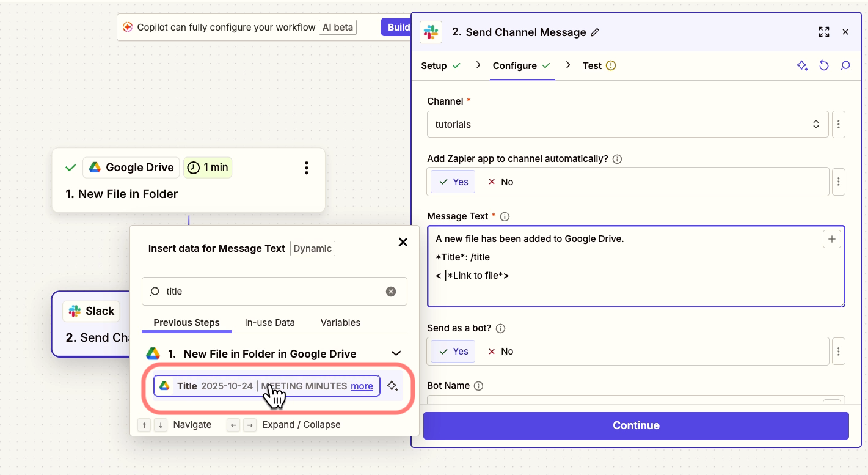Open the Setup tab
Viewport: 868px width, 475px height.
pos(440,65)
